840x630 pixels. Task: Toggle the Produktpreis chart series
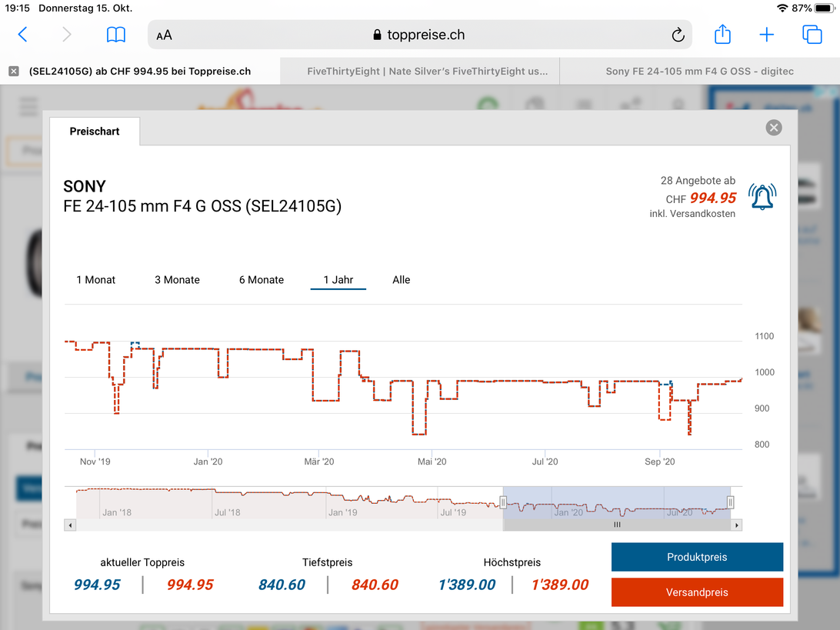(697, 557)
